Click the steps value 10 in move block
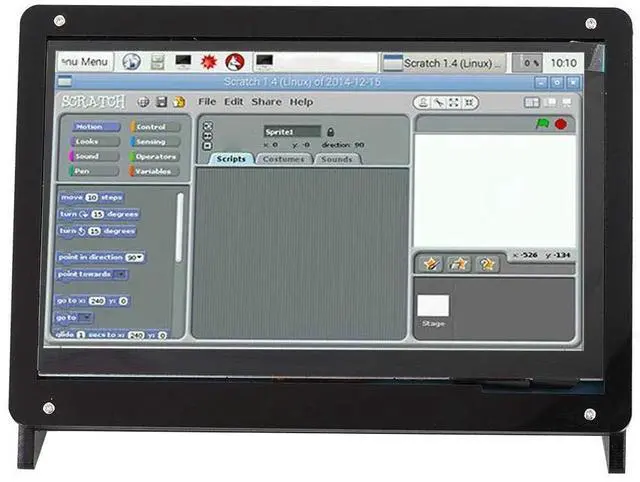The height and width of the screenshot is (482, 640). click(92, 198)
